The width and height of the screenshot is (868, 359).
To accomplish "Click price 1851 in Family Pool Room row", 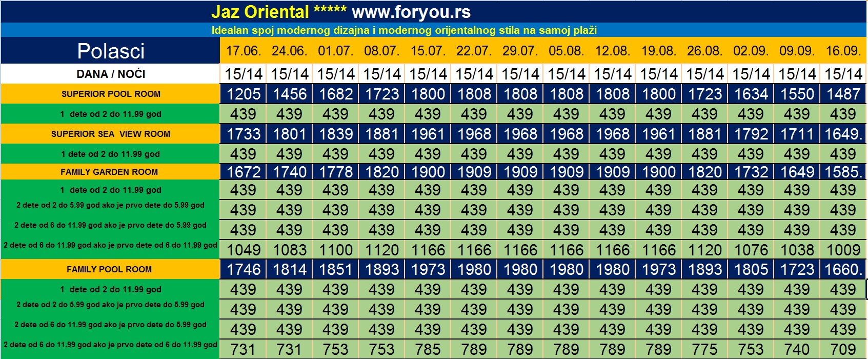I will point(336,269).
